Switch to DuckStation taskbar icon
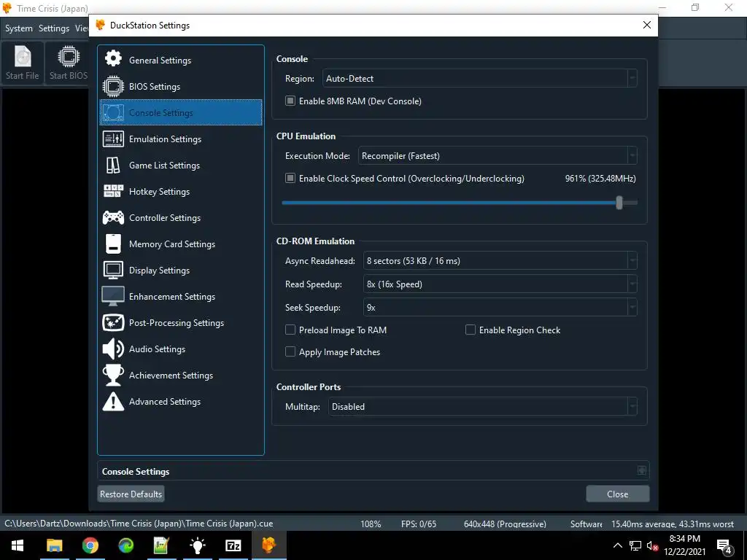This screenshot has width=747, height=560. 268,545
